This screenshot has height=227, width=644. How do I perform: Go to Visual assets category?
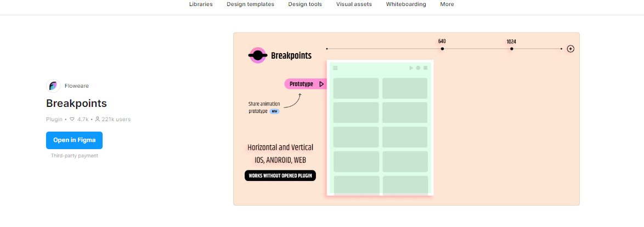[x=354, y=4]
